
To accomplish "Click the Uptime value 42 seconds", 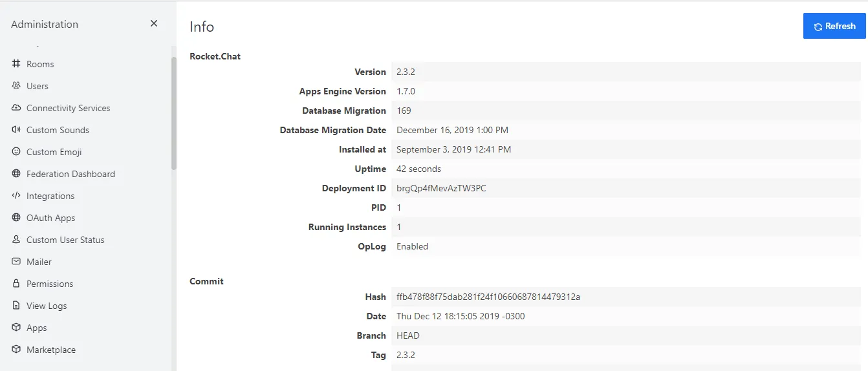I will pyautogui.click(x=418, y=169).
